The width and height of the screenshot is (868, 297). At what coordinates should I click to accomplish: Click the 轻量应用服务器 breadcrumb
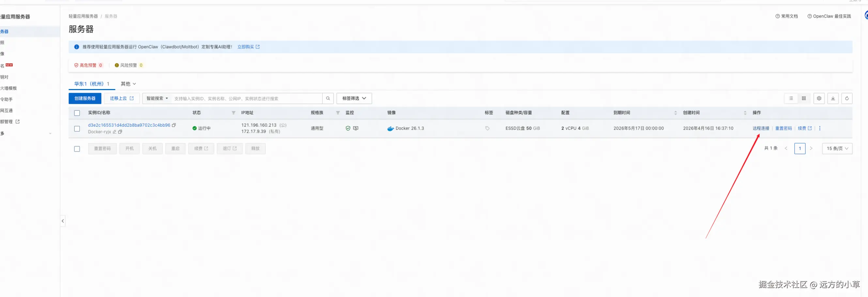[83, 16]
